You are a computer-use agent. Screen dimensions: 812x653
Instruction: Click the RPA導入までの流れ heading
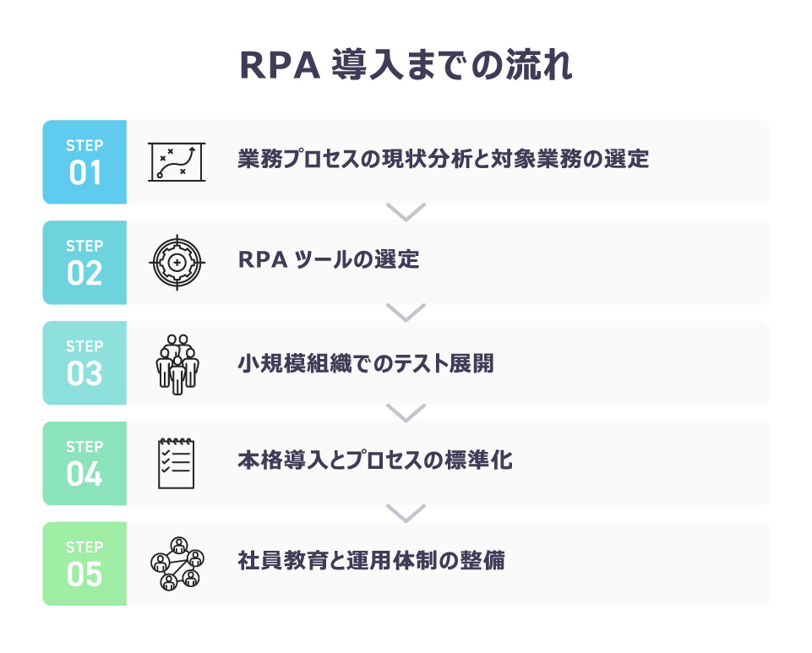point(406,65)
